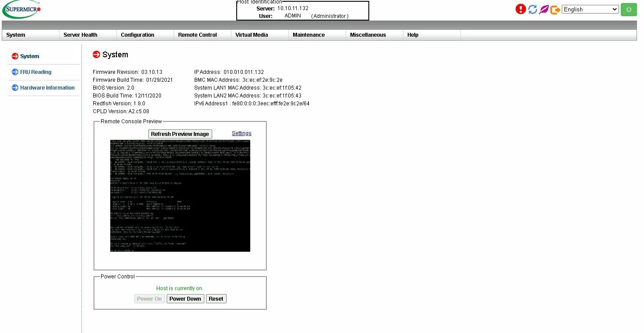
Task: Click the purple feather icon
Action: click(x=544, y=9)
